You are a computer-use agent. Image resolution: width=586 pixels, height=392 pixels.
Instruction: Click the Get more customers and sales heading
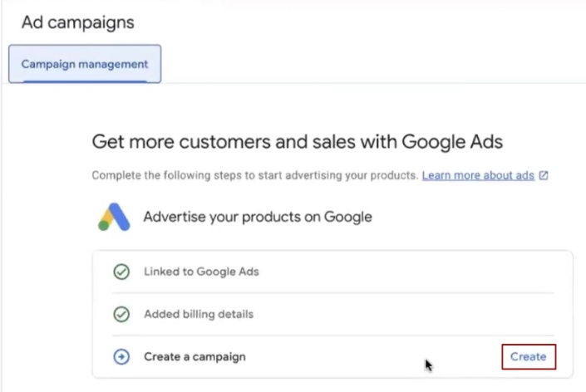[x=297, y=141]
